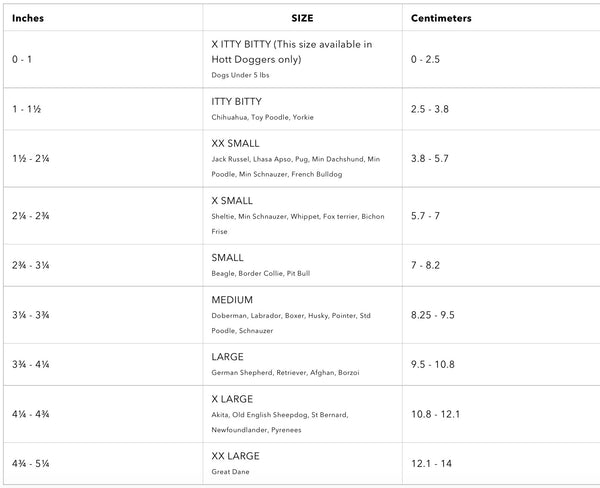The image size is (600, 488).
Task: Click the 'Chihuahua, Toy Poodle, Yorkie' breed list
Action: pos(262,117)
